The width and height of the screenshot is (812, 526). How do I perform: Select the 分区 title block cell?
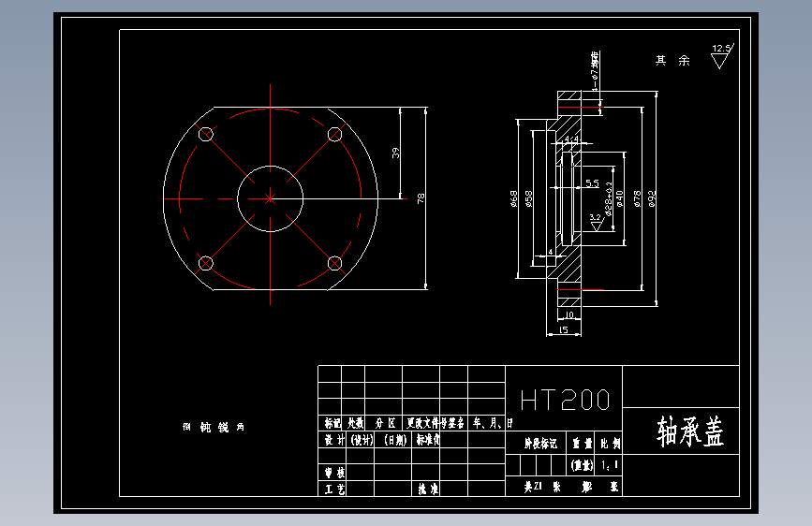385,423
